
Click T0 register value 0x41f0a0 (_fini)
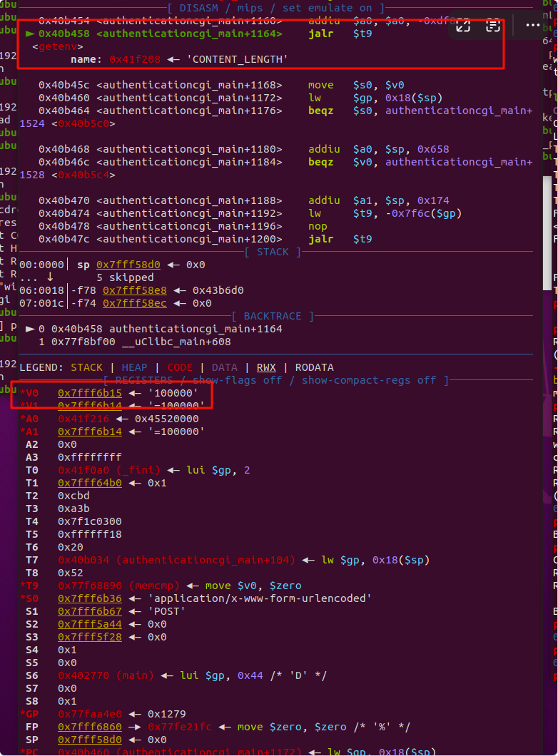tap(109, 470)
